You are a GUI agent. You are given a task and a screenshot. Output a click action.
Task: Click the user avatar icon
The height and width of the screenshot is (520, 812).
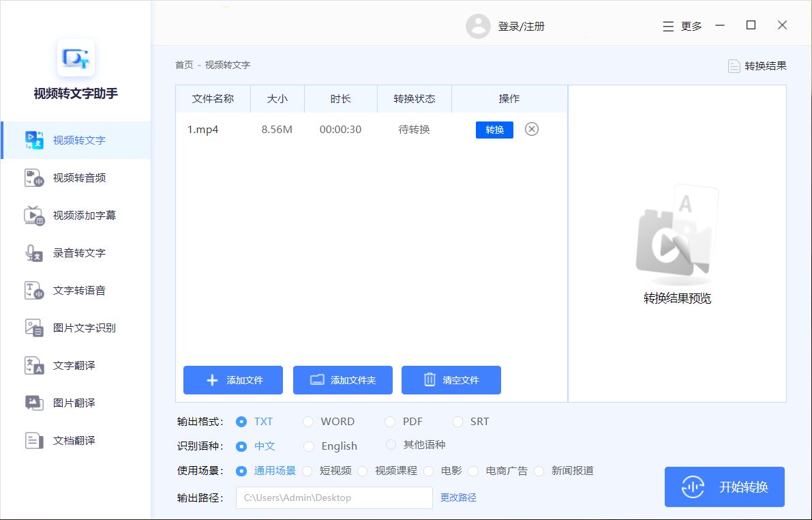tap(477, 26)
